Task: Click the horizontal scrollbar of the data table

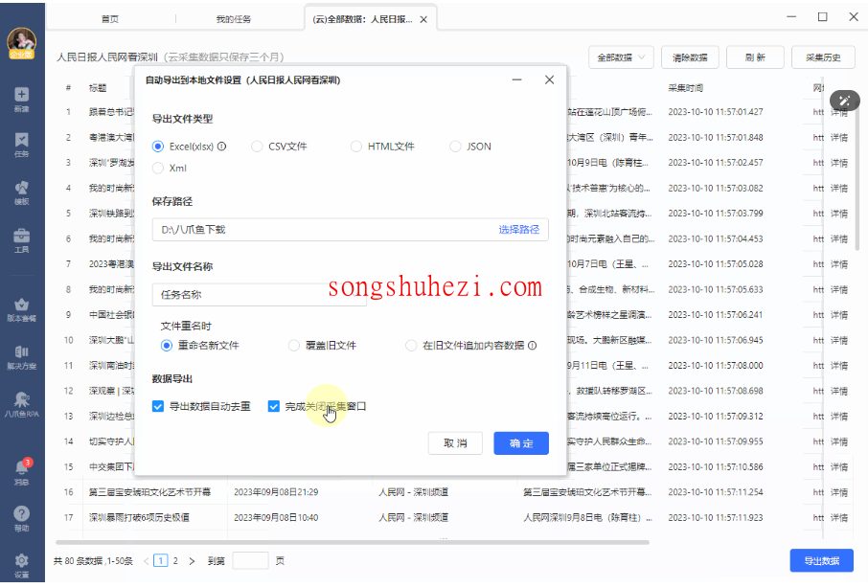Action: pos(352,542)
